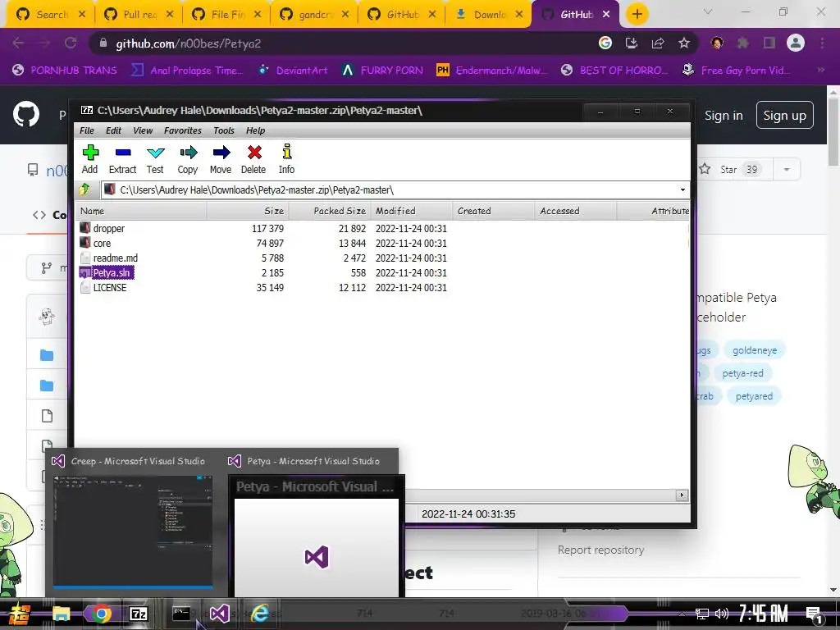Switch to the Pull requests tab
Image resolution: width=840 pixels, height=630 pixels.
pos(139,15)
